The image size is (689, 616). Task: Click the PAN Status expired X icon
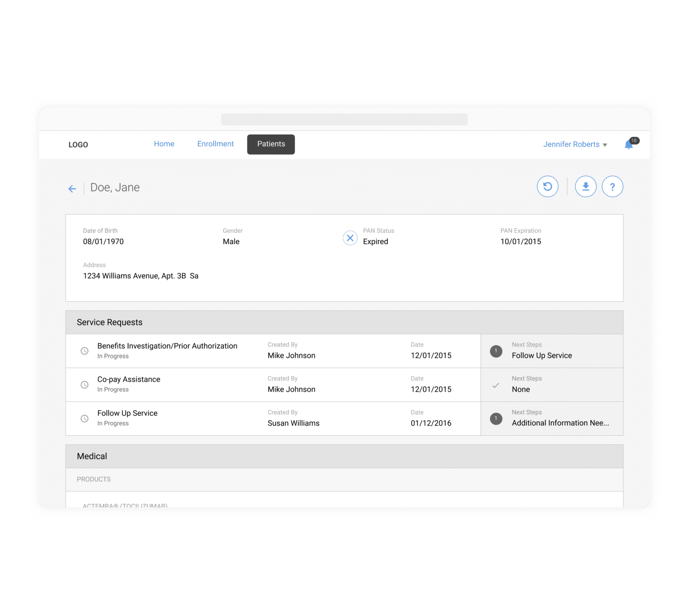click(x=350, y=238)
